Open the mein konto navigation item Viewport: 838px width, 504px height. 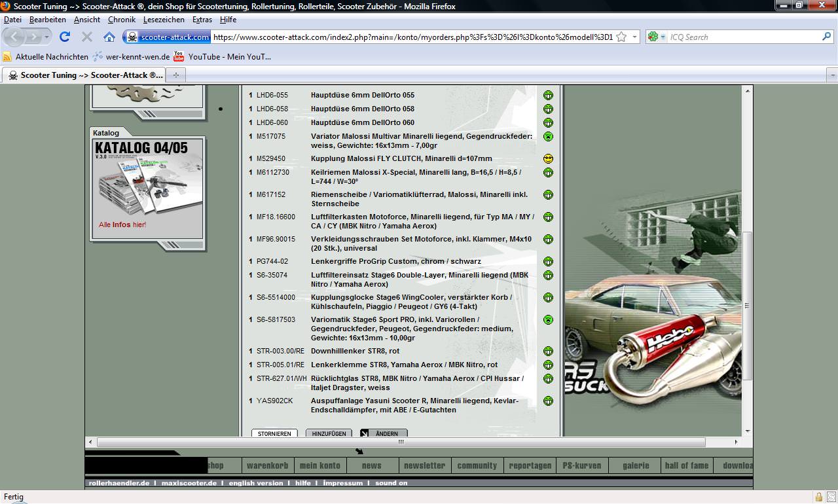[320, 465]
